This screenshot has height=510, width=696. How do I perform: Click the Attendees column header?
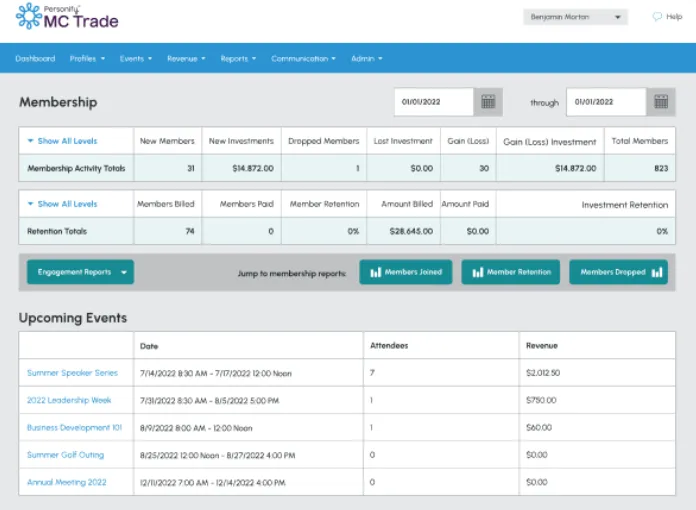pyautogui.click(x=389, y=345)
